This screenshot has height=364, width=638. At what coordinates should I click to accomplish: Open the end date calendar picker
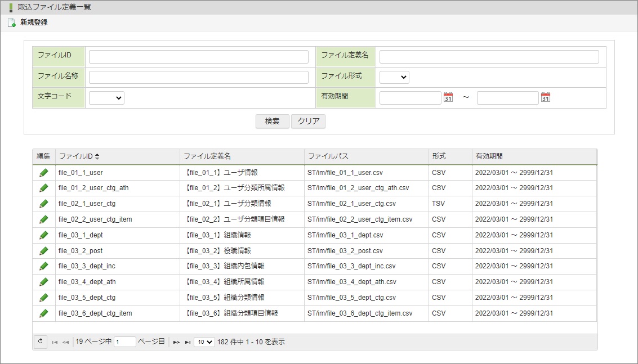point(545,97)
